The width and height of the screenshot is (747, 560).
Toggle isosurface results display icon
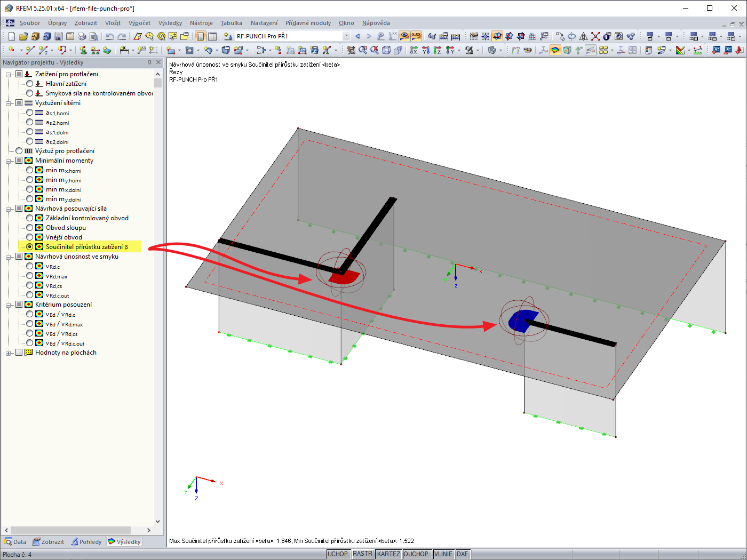tap(555, 50)
